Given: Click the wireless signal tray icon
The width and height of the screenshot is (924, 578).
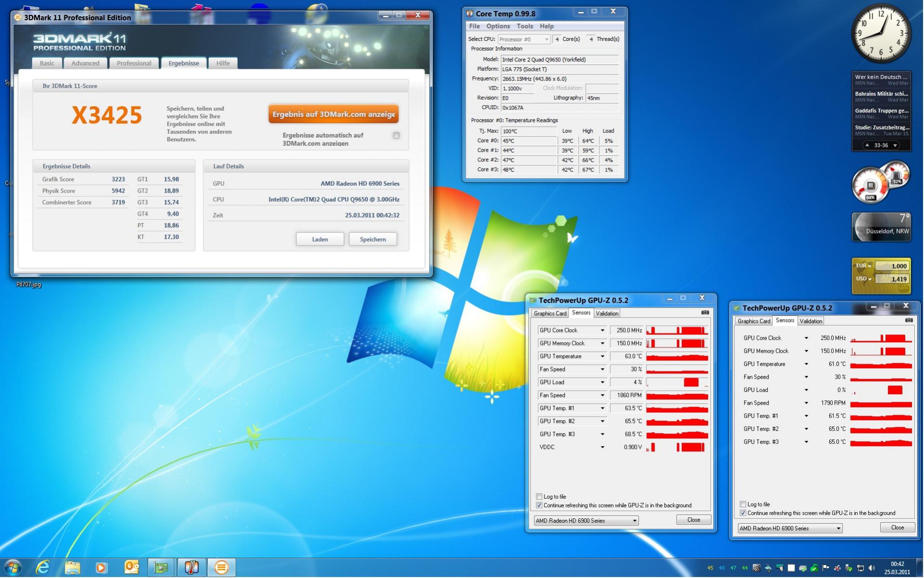Looking at the screenshot, I should click(x=757, y=568).
